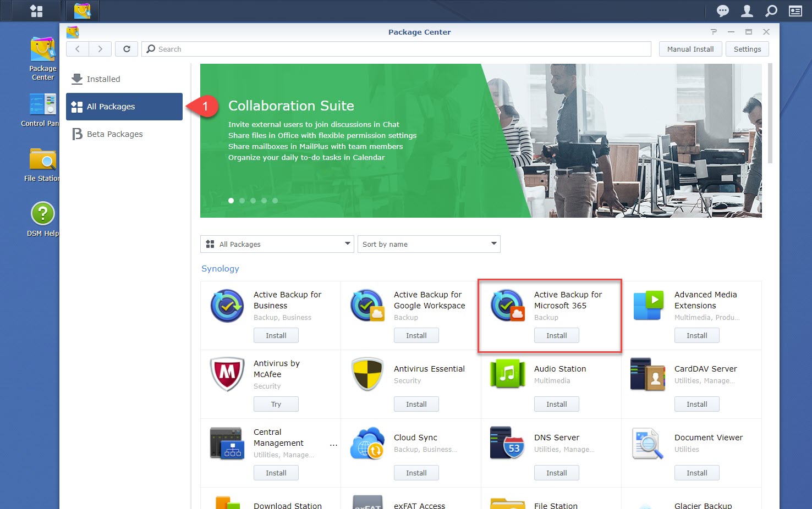The image size is (812, 509).
Task: Open the user options person icon
Action: [x=747, y=11]
